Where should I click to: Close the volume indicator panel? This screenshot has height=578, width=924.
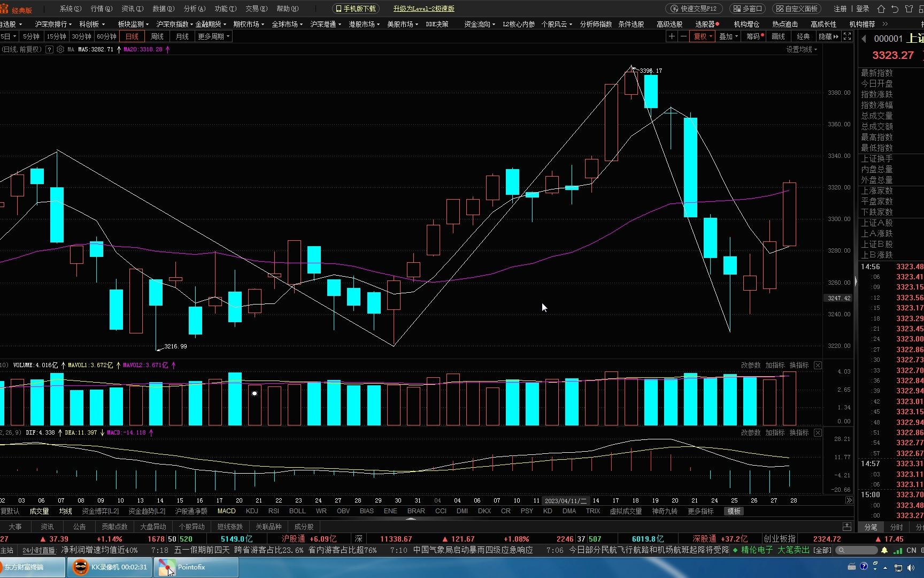point(818,365)
